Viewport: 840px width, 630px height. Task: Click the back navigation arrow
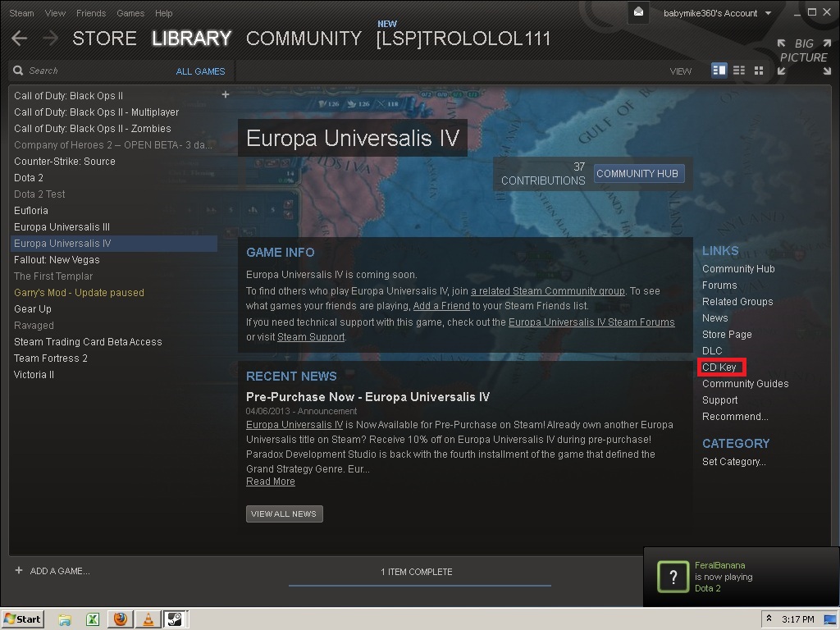pos(20,39)
